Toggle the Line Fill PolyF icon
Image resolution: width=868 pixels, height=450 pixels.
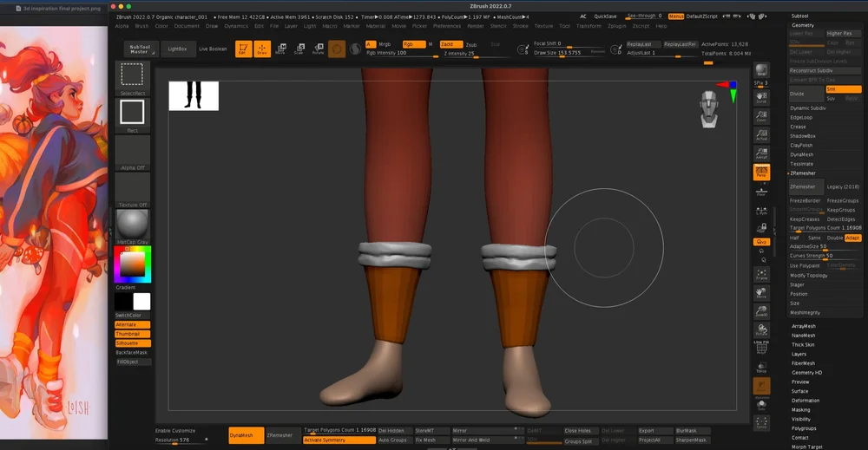click(x=762, y=348)
